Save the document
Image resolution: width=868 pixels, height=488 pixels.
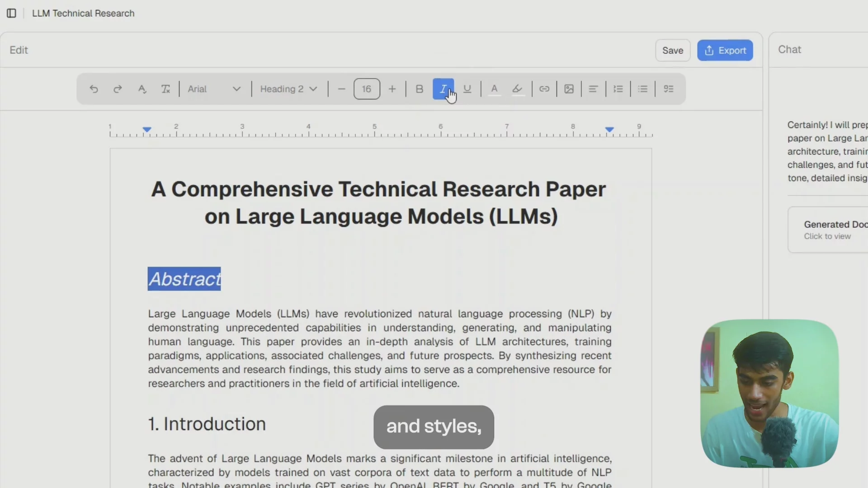coord(673,50)
